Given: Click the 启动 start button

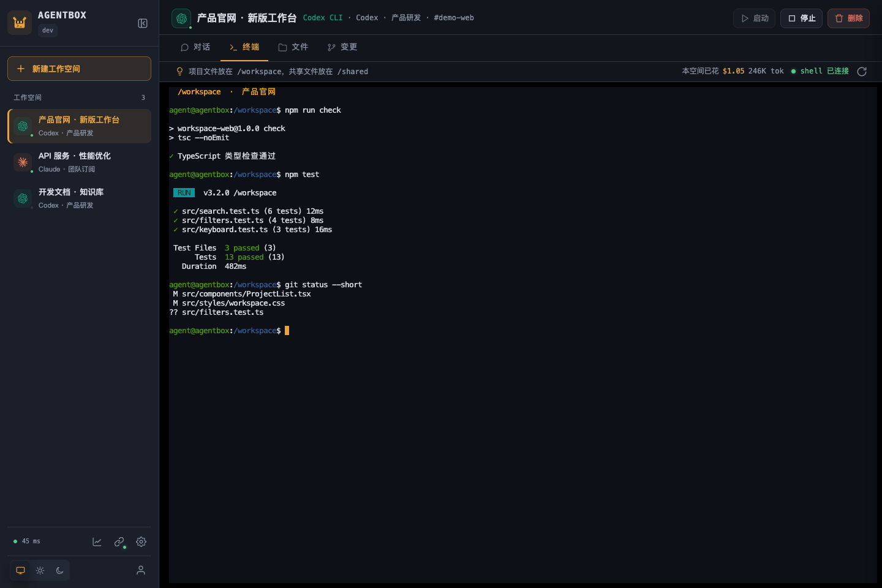Looking at the screenshot, I should [x=755, y=18].
